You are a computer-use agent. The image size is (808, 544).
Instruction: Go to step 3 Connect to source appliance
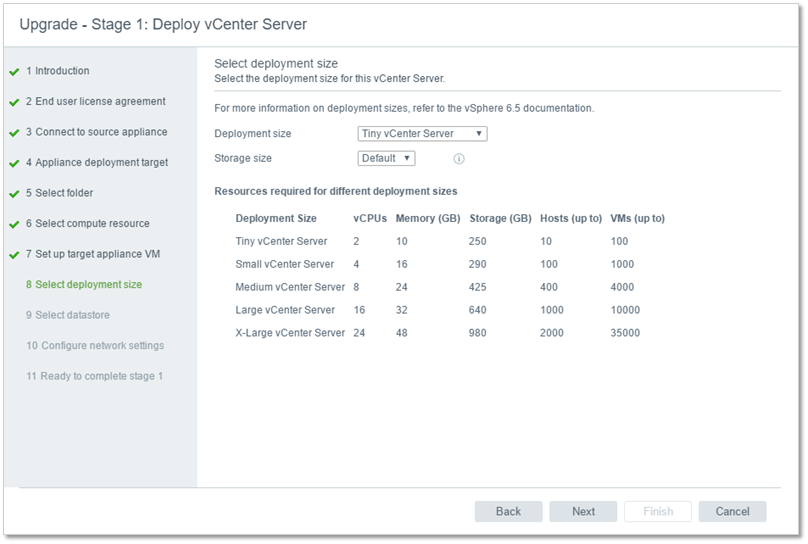[x=96, y=132]
